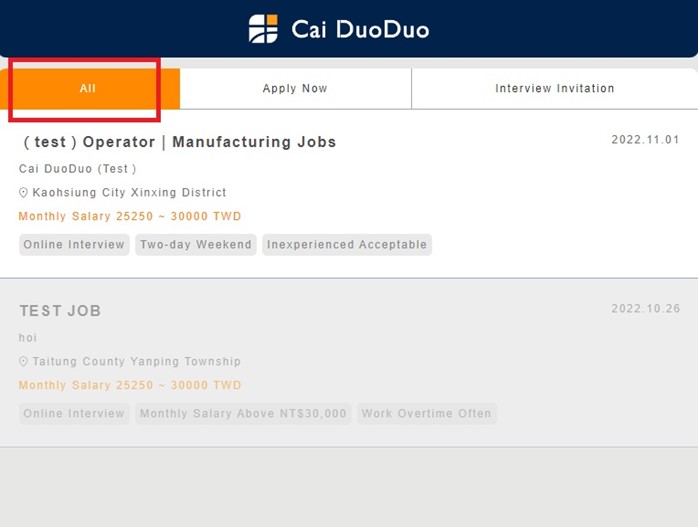Click the Two-day Weekend tag
This screenshot has width=698, height=527.
(196, 245)
